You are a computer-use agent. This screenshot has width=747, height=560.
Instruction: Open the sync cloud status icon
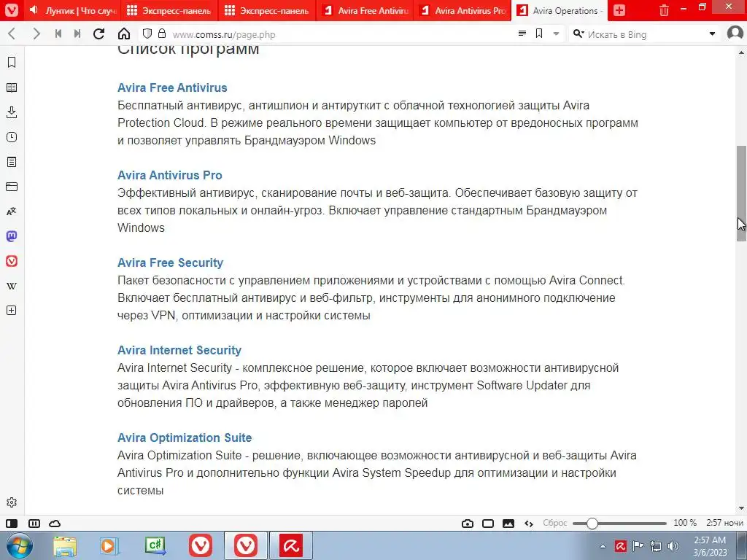pyautogui.click(x=55, y=524)
